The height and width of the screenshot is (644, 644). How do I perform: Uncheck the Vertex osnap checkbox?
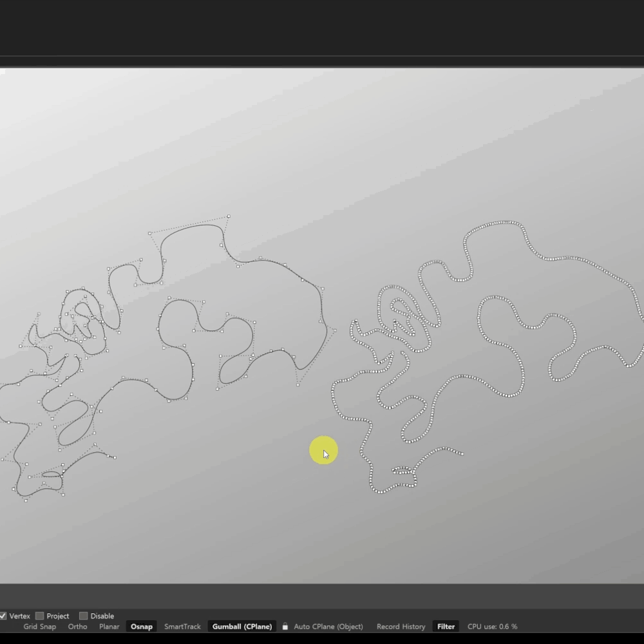click(3, 616)
